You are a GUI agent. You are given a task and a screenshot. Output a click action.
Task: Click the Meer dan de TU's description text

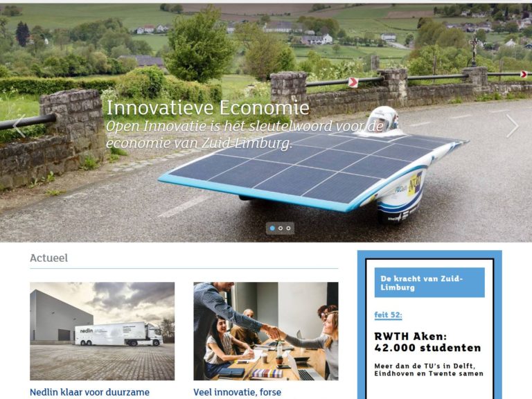(429, 370)
